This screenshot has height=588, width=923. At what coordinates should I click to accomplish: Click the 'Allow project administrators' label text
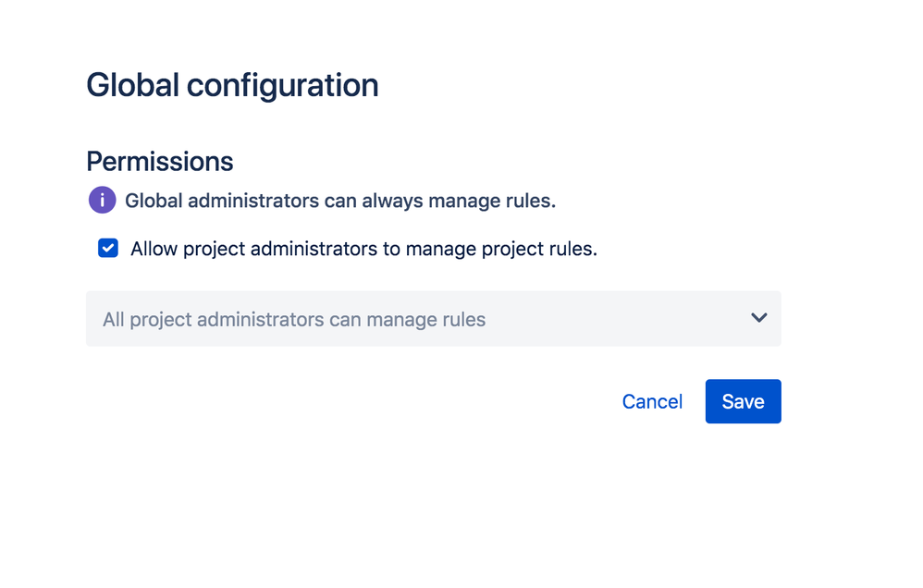point(363,249)
